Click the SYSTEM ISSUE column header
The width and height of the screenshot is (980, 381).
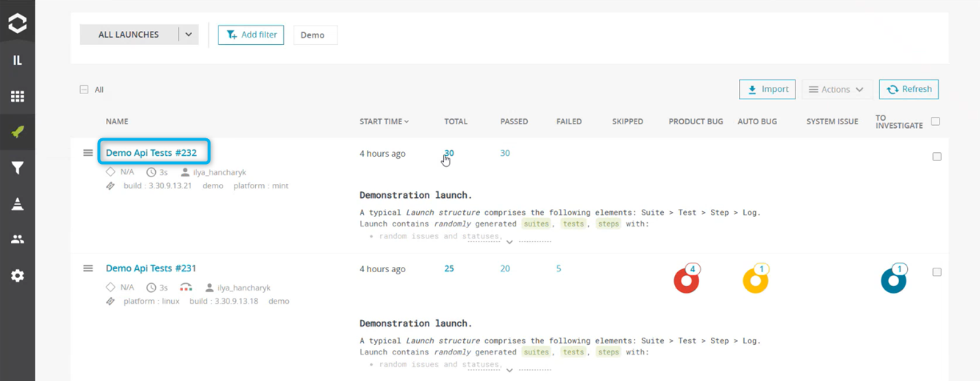click(x=832, y=121)
